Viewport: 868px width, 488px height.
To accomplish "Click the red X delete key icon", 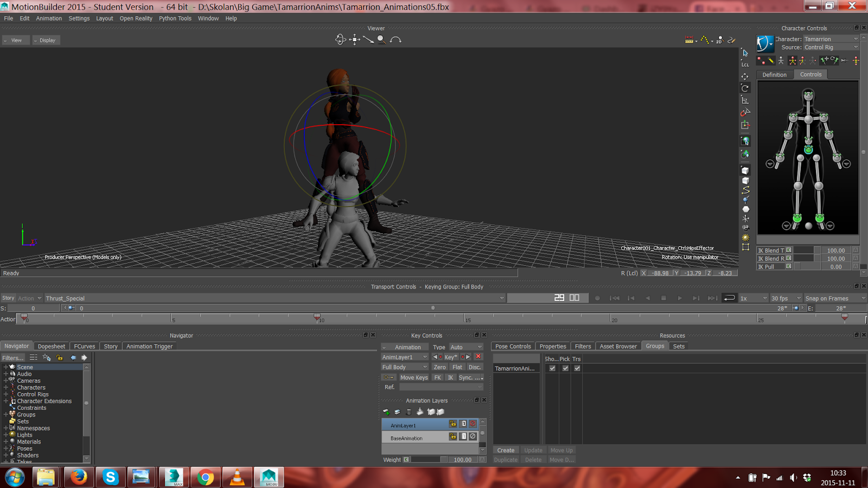I will click(x=478, y=357).
